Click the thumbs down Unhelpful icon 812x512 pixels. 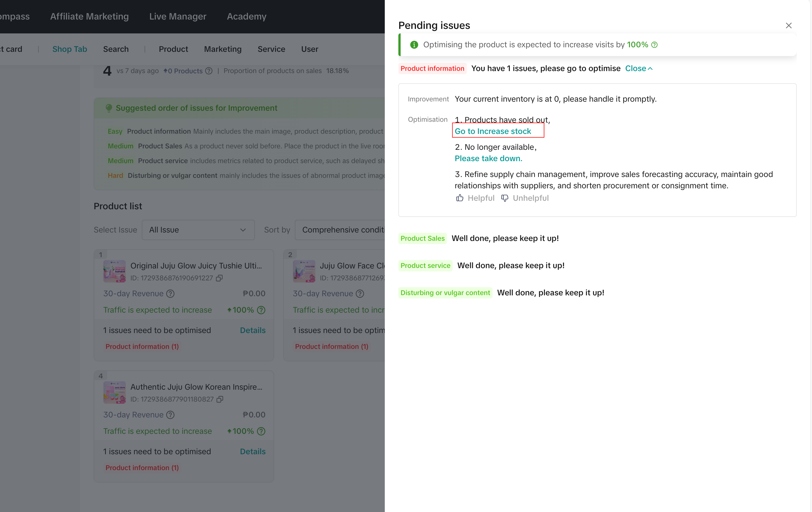coord(504,198)
